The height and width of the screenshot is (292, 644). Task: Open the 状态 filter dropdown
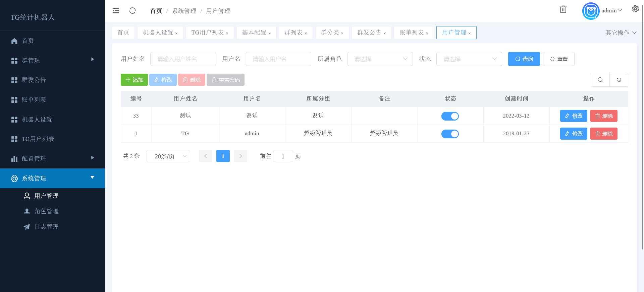[x=469, y=59]
